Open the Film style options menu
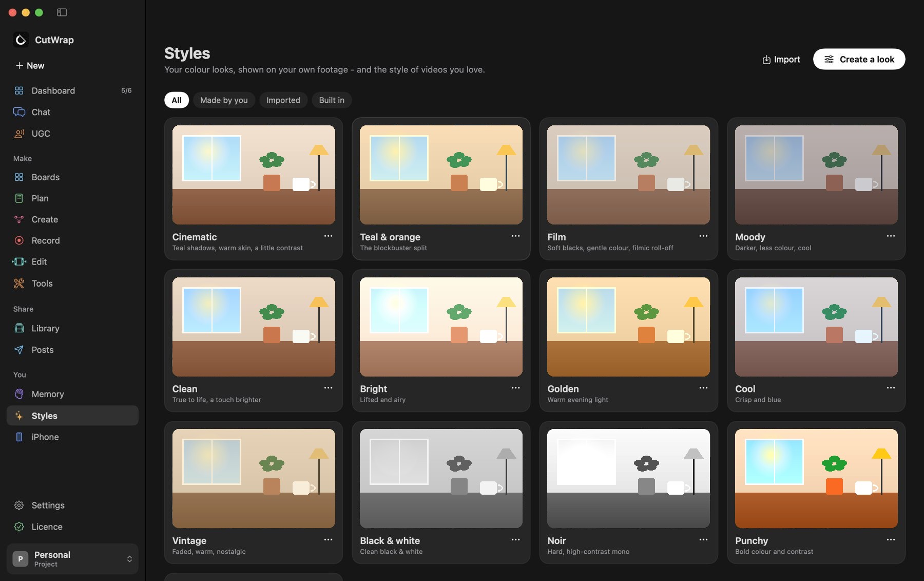 [703, 236]
